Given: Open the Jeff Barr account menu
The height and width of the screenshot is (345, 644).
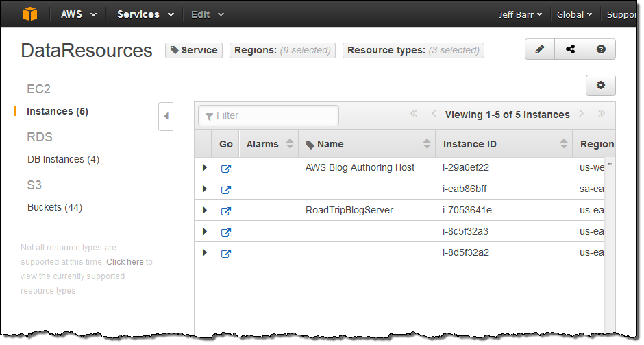Looking at the screenshot, I should tap(520, 14).
